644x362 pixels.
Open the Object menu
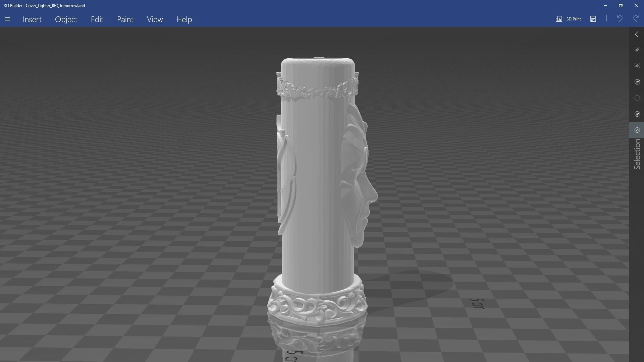click(66, 19)
